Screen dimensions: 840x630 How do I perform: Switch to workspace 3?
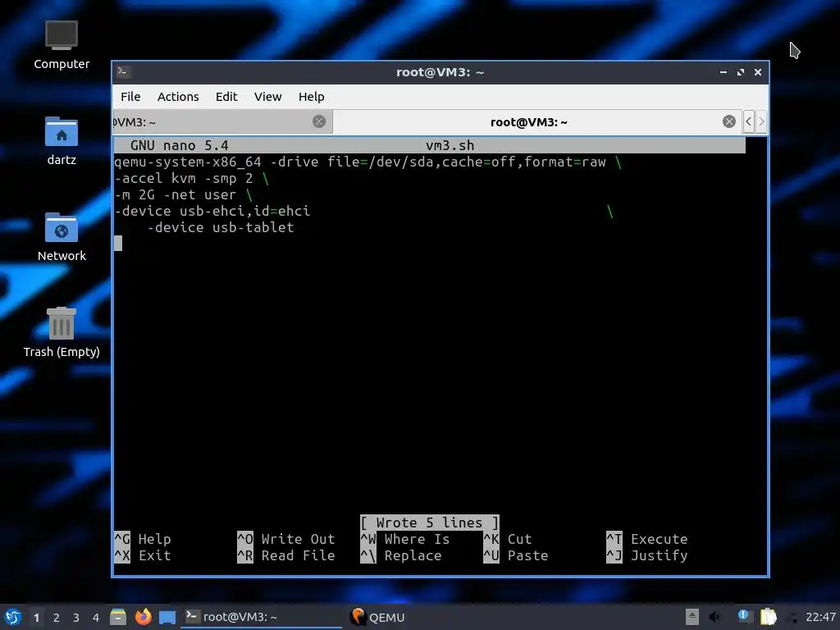(x=76, y=618)
